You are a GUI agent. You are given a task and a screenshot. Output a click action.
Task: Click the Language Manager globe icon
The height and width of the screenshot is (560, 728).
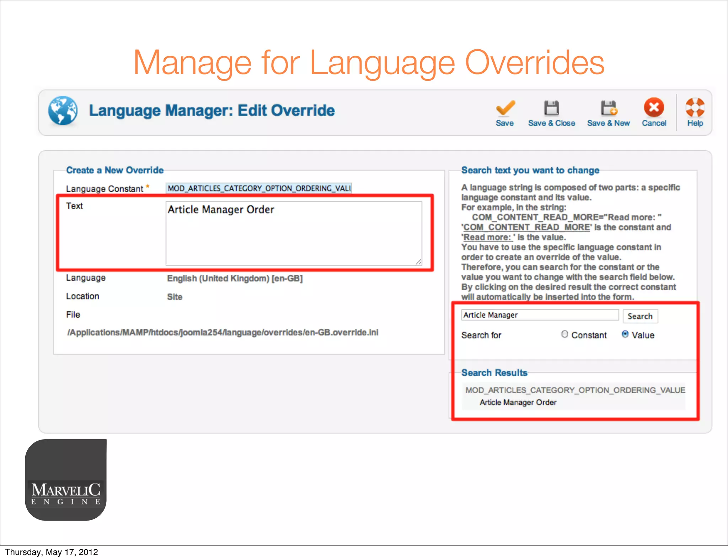pyautogui.click(x=63, y=111)
